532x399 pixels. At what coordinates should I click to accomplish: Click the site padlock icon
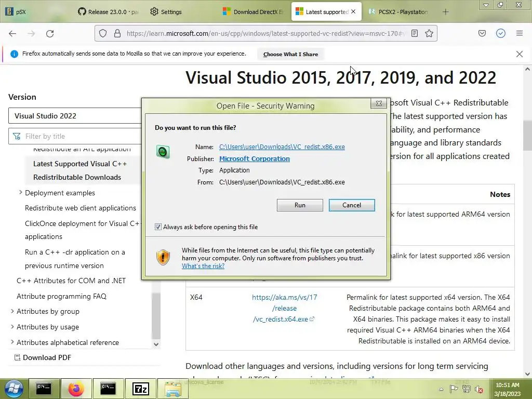(117, 33)
